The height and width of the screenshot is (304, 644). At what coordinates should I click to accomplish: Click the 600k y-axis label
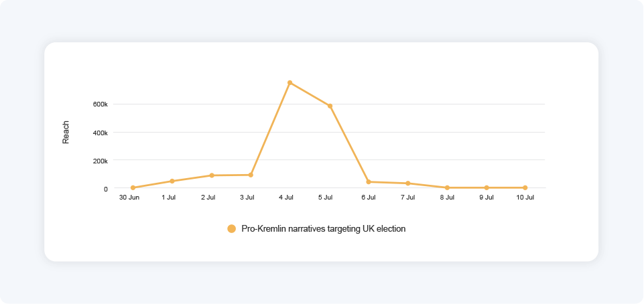(x=101, y=104)
